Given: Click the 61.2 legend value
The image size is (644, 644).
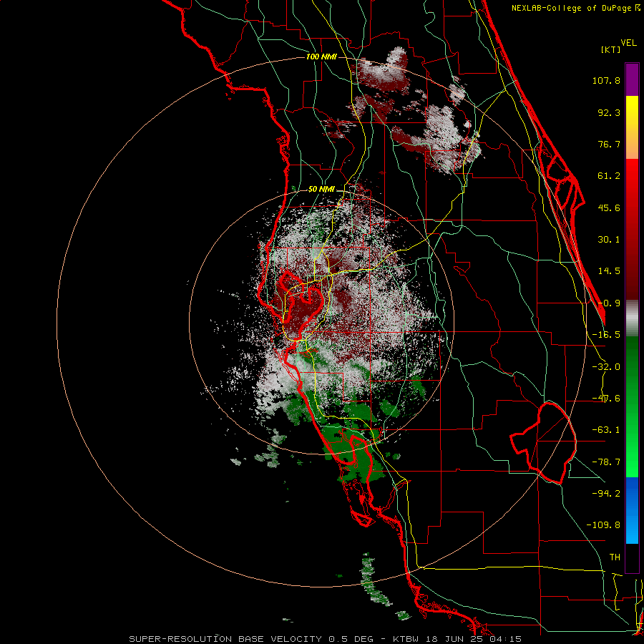Looking at the screenshot, I should pyautogui.click(x=609, y=176).
